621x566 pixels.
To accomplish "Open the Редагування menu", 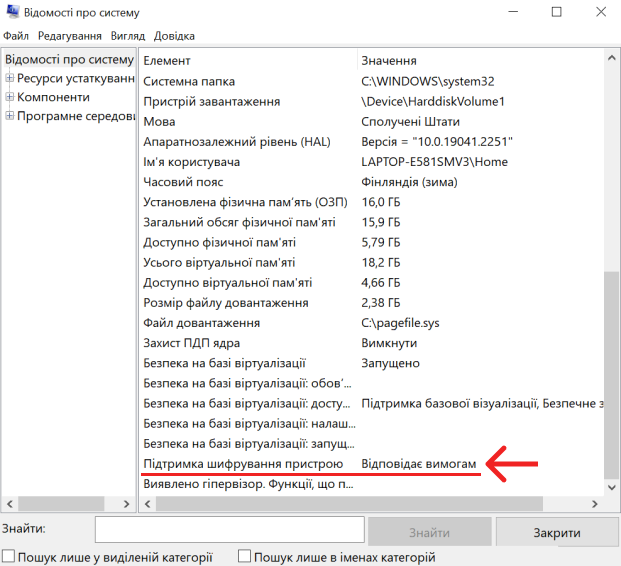I will [x=70, y=35].
